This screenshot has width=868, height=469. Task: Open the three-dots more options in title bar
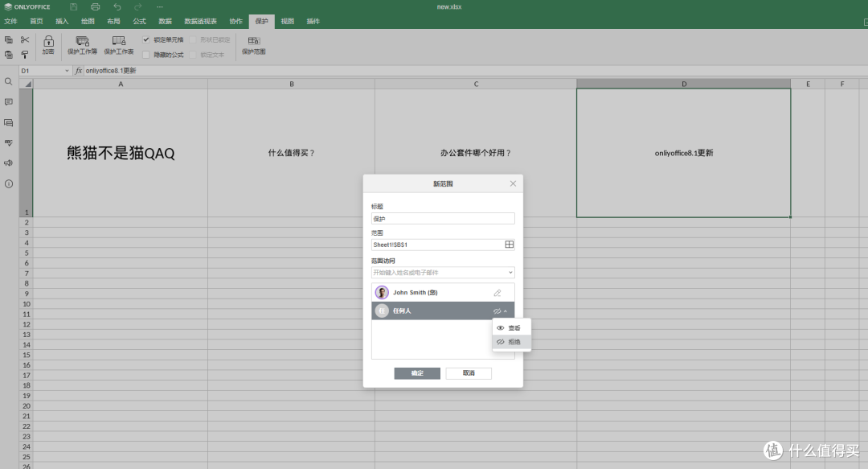pos(159,6)
